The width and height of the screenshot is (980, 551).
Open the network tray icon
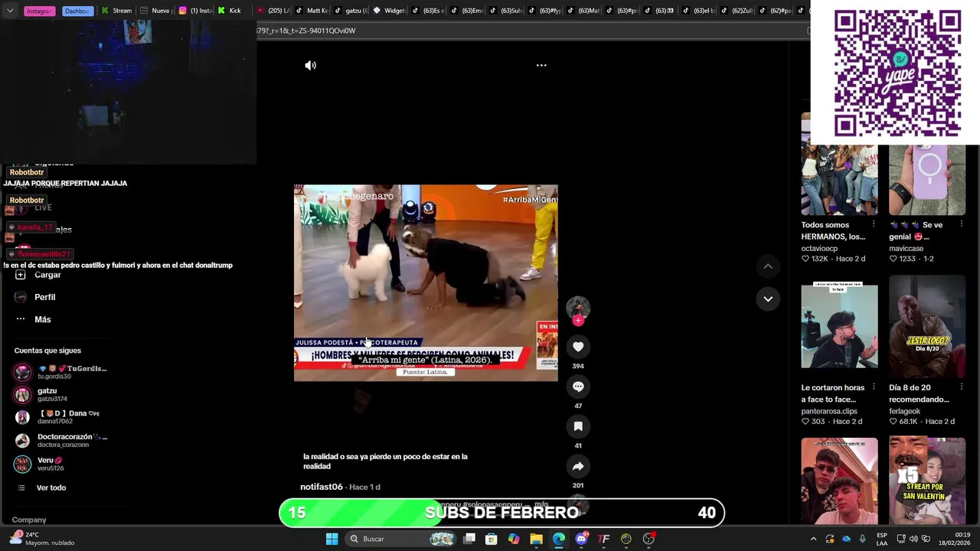901,539
